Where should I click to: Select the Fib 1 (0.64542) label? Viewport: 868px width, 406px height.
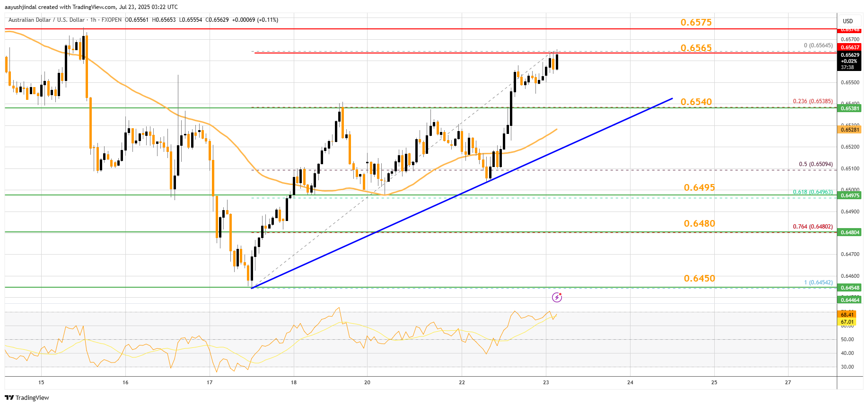pos(818,282)
